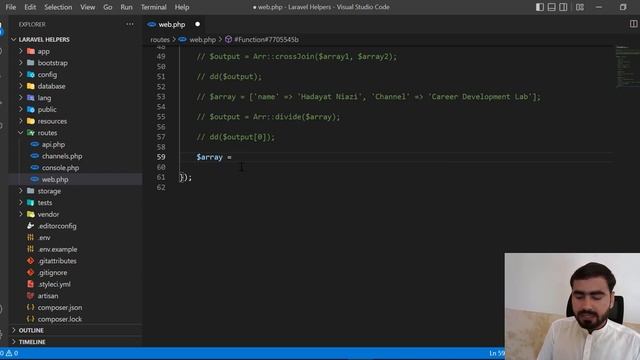The image size is (640, 360).
Task: Open api.php file
Action: click(53, 144)
